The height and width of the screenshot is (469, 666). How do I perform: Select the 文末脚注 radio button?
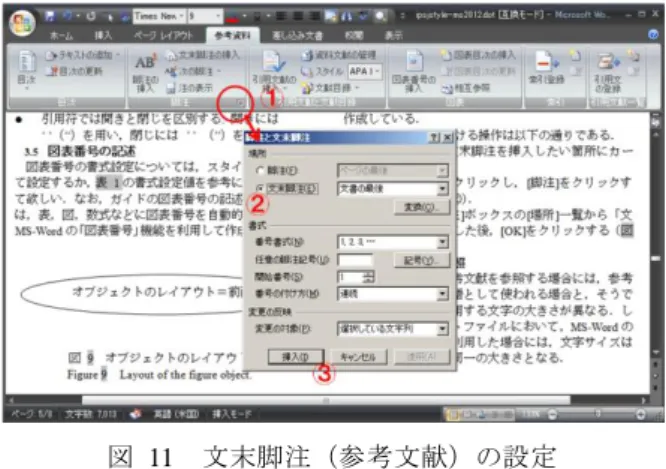tap(260, 188)
